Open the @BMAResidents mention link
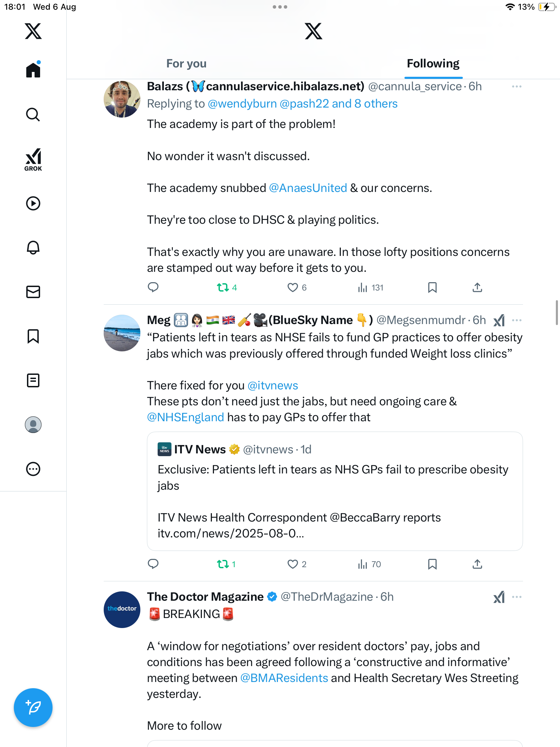The width and height of the screenshot is (560, 747). (284, 678)
